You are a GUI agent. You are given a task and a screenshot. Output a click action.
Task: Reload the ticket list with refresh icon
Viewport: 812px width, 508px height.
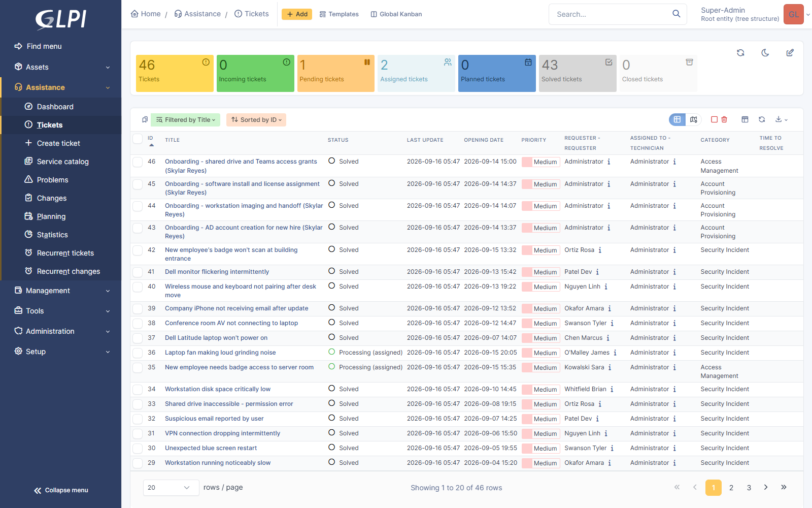coord(762,120)
